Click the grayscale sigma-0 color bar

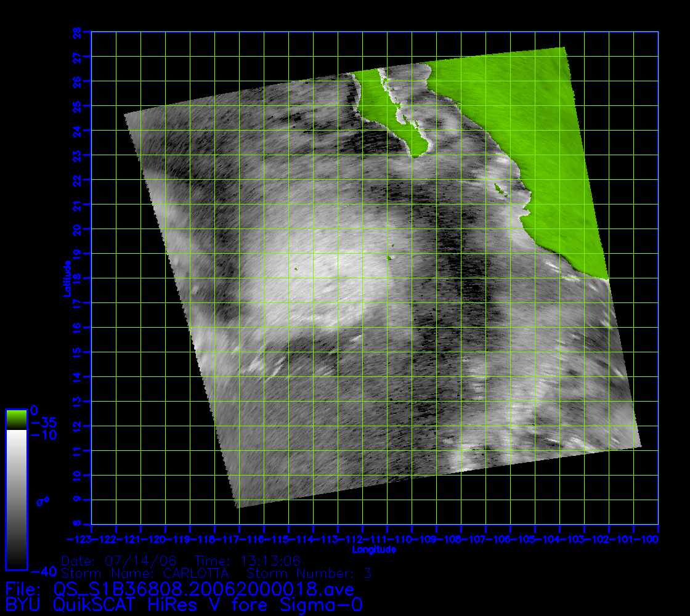[16, 499]
